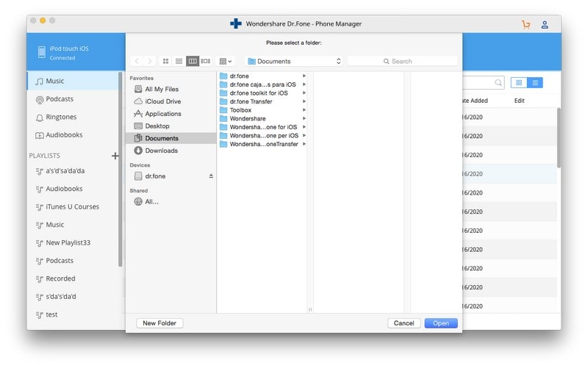Select the iTunes U Courses playlist

(73, 207)
